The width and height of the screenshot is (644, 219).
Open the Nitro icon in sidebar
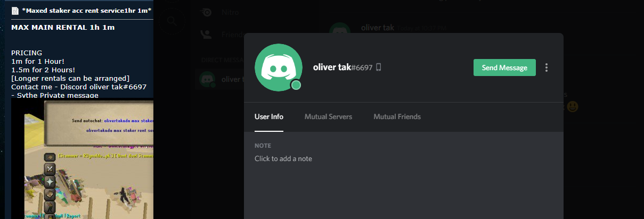206,12
